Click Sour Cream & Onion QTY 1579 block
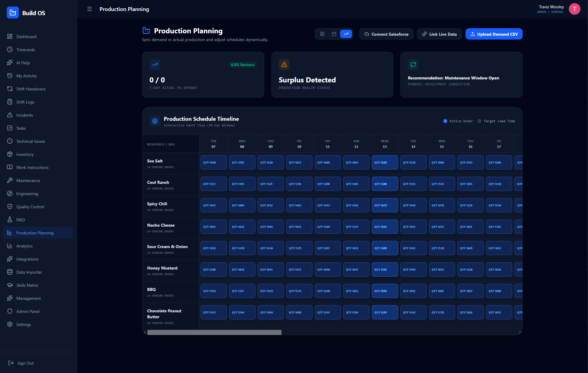This screenshot has width=588, height=373. [x=299, y=248]
